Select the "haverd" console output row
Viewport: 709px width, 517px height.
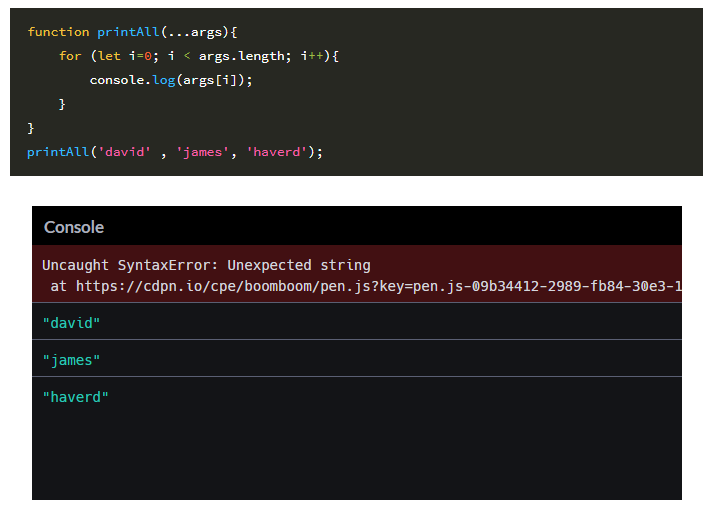pos(357,396)
